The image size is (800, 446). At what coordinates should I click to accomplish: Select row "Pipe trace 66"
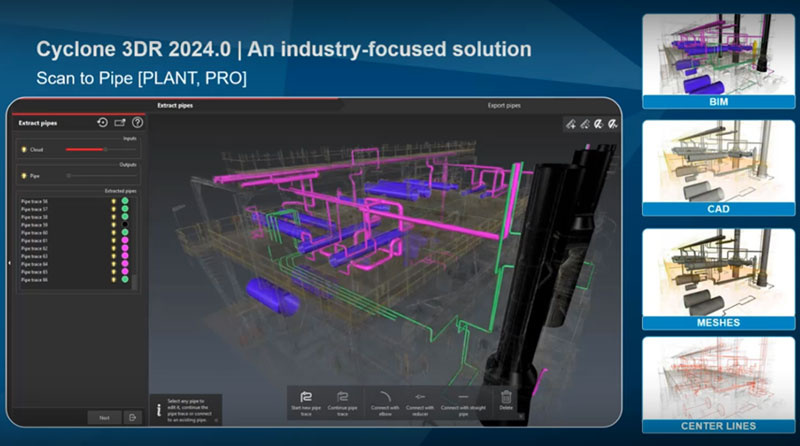74,280
